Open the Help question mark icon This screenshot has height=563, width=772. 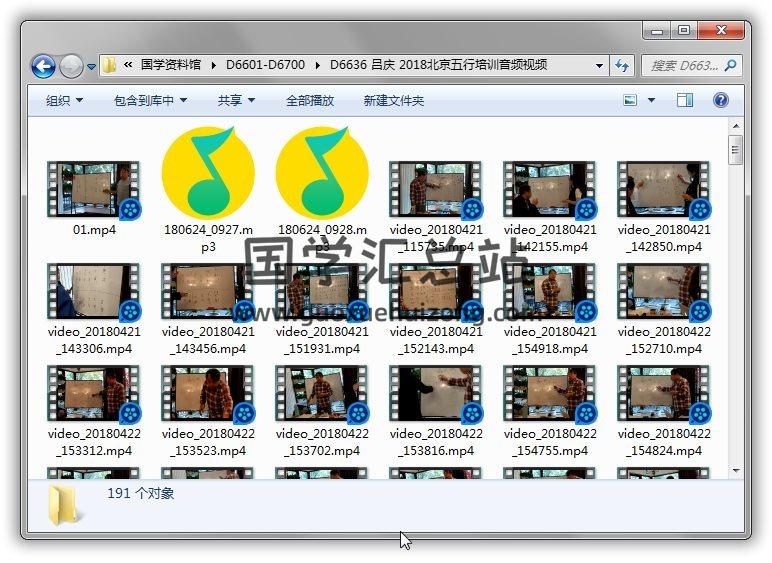(721, 100)
